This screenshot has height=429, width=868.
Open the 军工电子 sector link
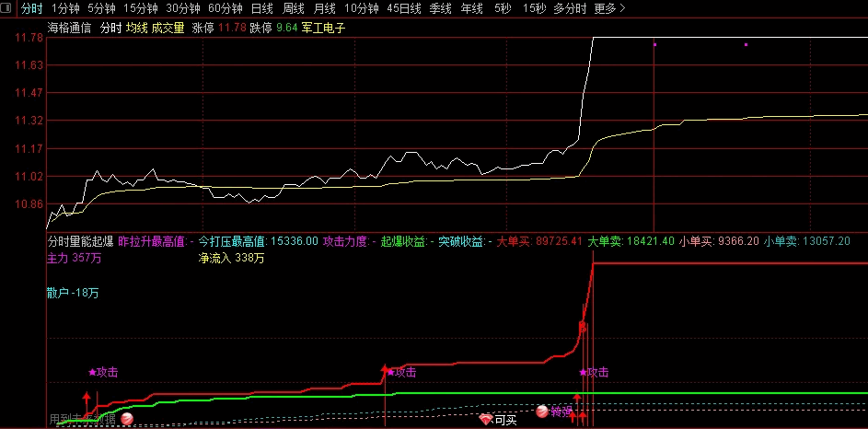click(324, 29)
